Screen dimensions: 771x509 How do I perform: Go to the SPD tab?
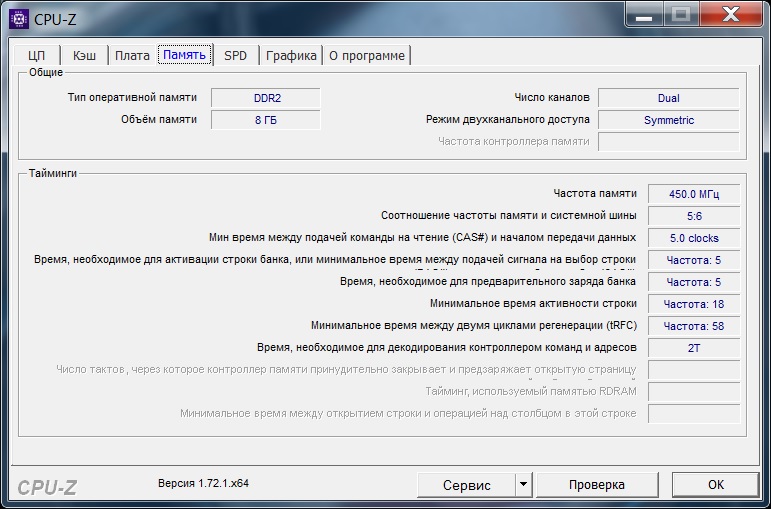pos(236,56)
